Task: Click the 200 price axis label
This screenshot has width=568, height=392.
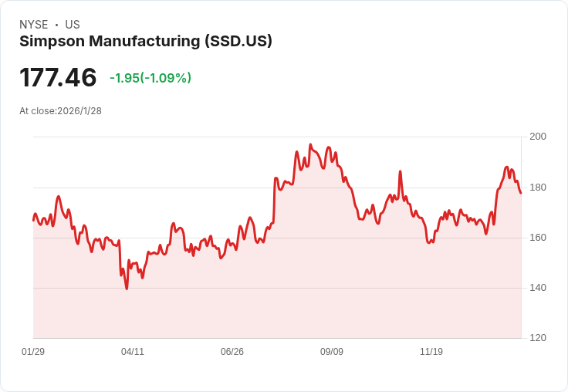Action: (538, 137)
